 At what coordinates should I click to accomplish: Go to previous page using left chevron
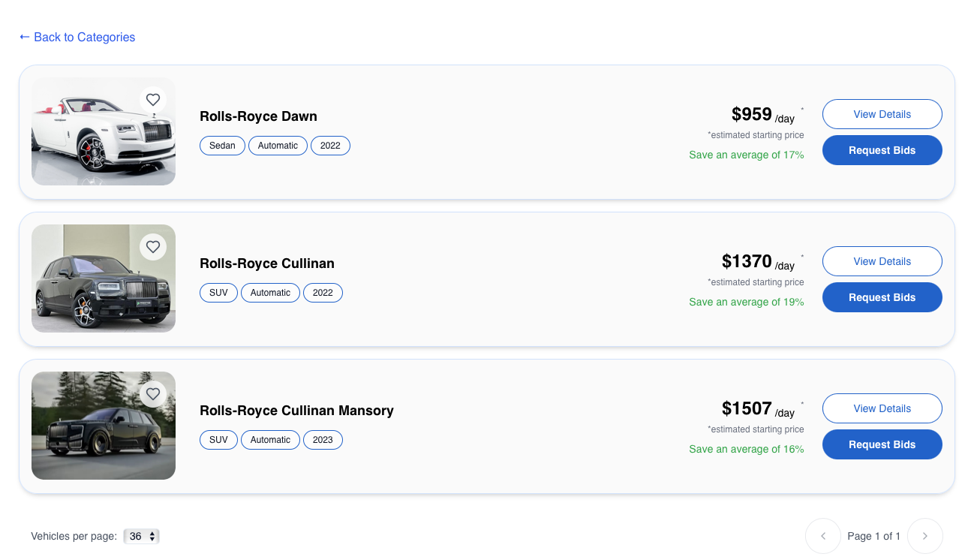point(823,536)
